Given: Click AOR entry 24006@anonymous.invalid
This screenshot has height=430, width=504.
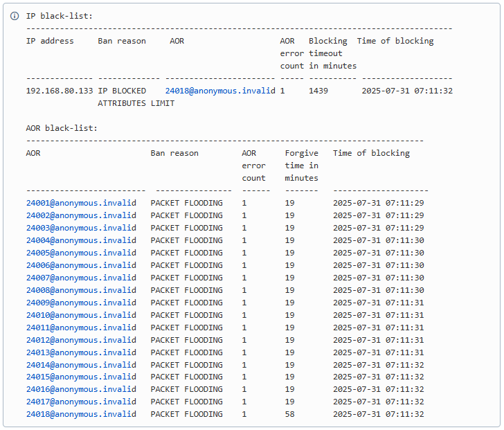Looking at the screenshot, I should [81, 265].
